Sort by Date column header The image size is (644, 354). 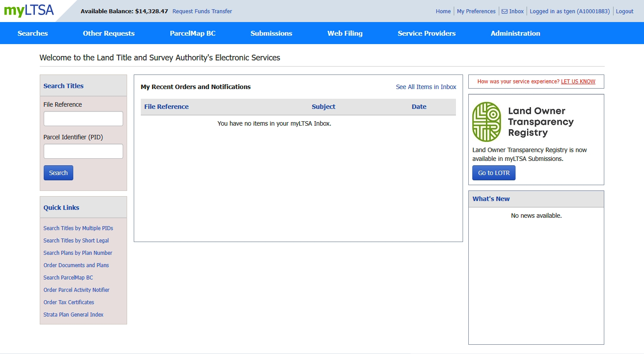[419, 107]
